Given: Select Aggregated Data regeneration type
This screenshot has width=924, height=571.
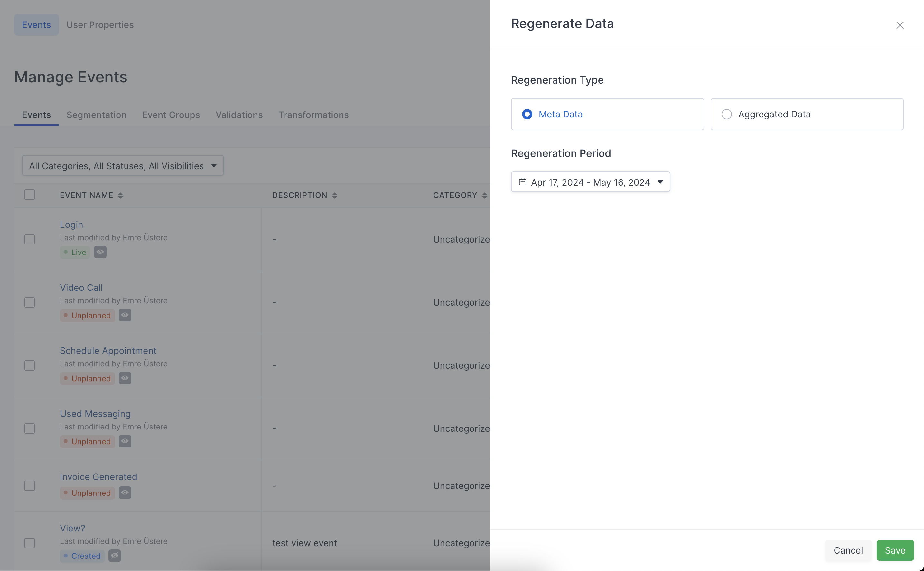Looking at the screenshot, I should [807, 114].
